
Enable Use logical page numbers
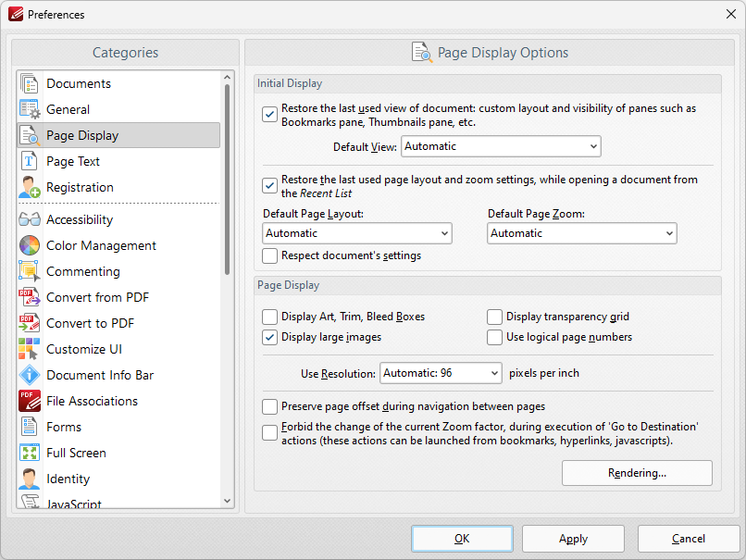coord(495,337)
